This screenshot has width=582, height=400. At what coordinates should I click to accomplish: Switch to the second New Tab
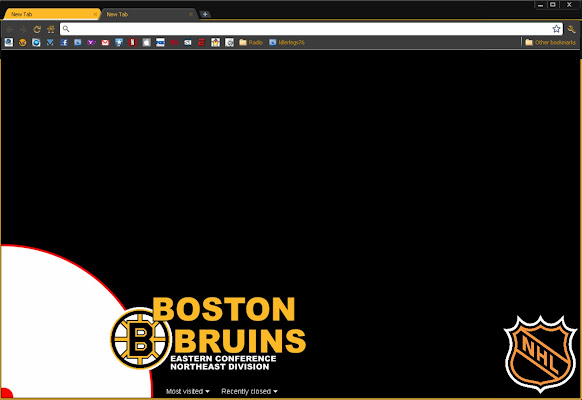[148, 14]
